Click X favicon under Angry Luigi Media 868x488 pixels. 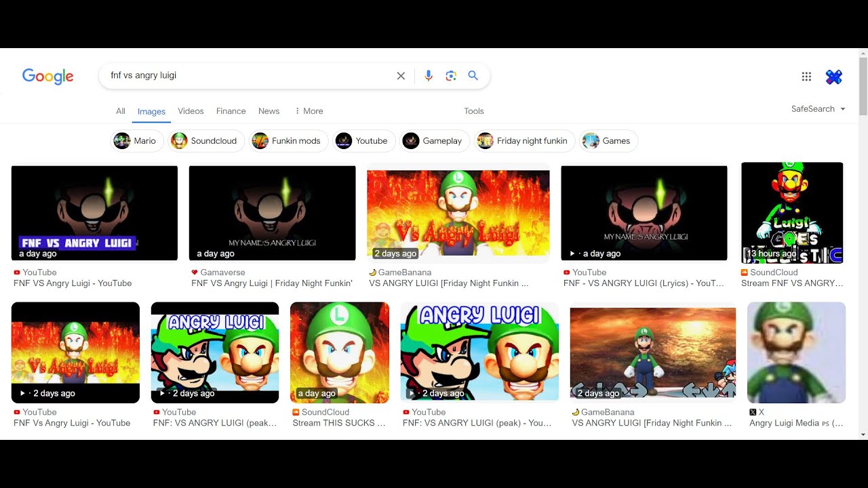pos(753,412)
